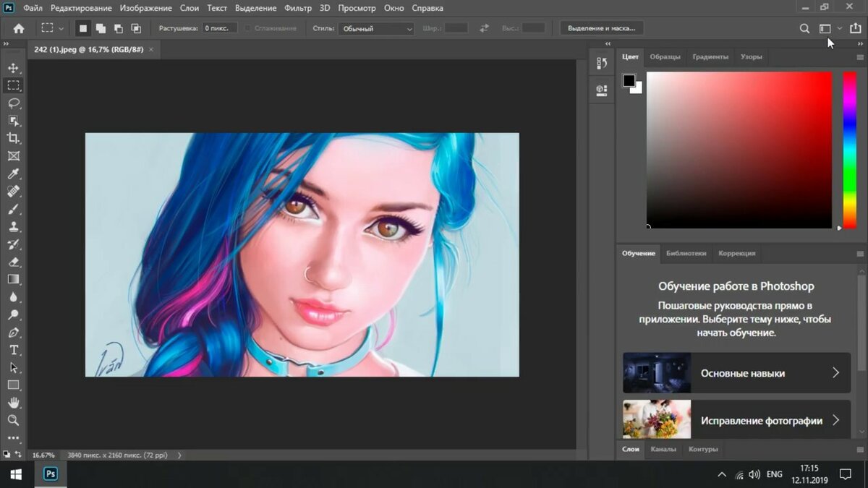Open the Windows Start button

(16, 475)
